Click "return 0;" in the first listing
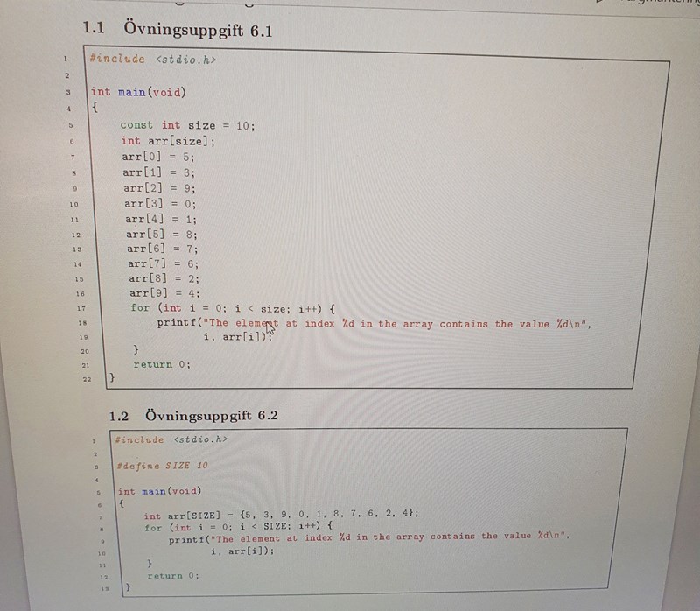This screenshot has width=700, height=611. (x=162, y=364)
